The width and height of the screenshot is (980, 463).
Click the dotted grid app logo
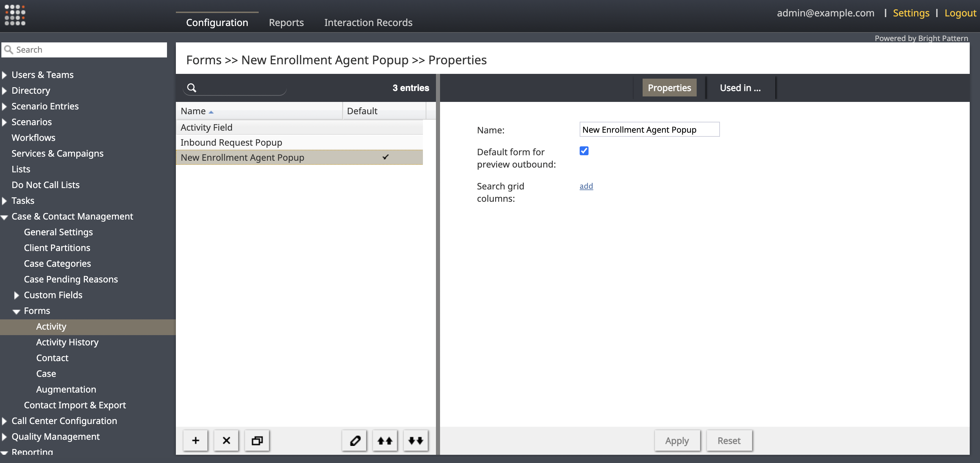click(x=15, y=15)
